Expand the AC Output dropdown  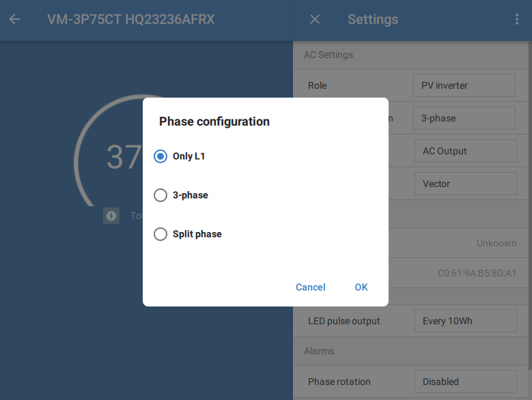tap(464, 151)
